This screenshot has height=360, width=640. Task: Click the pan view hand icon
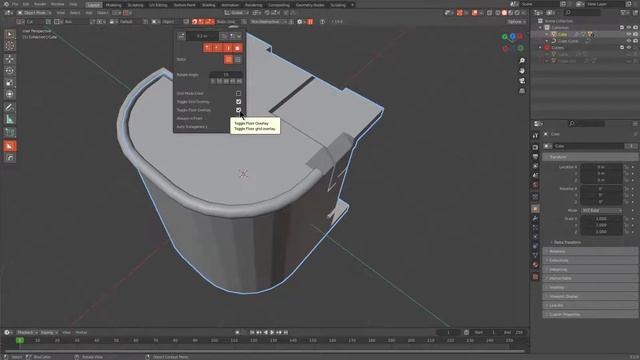(x=522, y=71)
